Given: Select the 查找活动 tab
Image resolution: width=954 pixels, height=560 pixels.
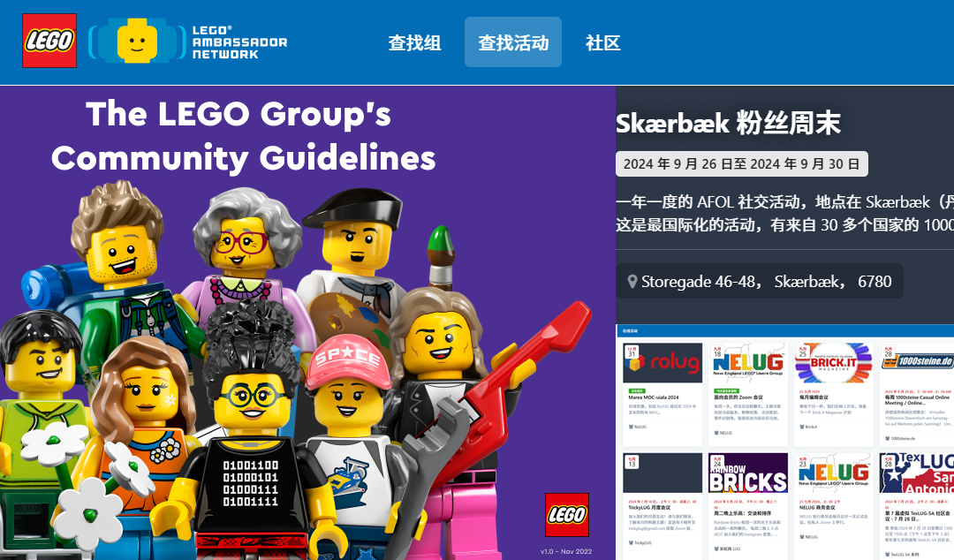Looking at the screenshot, I should tap(513, 42).
